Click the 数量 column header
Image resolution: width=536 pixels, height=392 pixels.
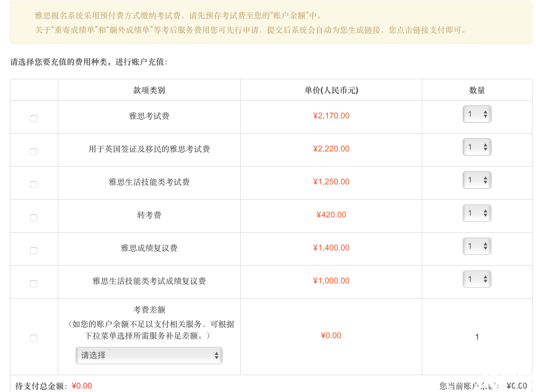[x=477, y=90]
